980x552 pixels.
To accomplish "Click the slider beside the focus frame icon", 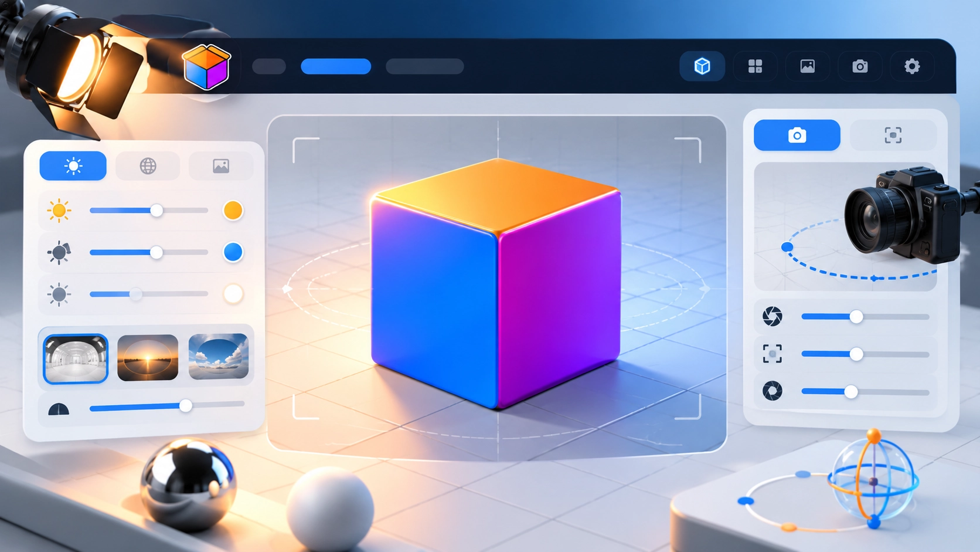I will [865, 354].
